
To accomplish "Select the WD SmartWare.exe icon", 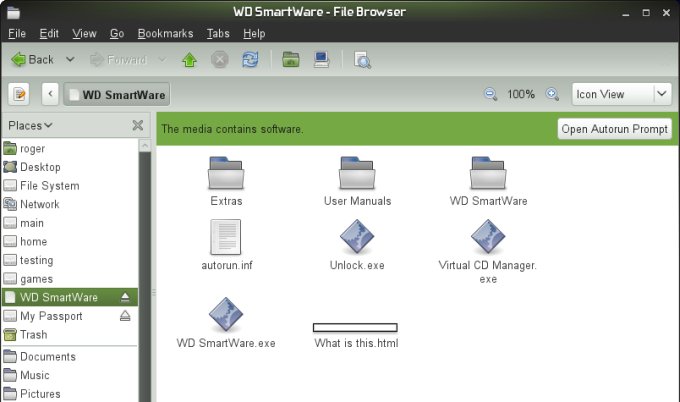I will [226, 314].
